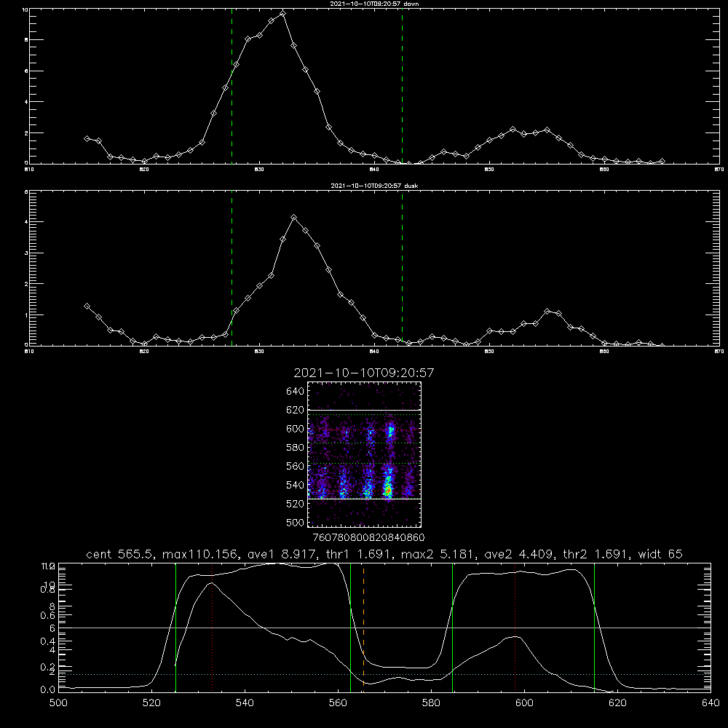Click the '560' y-axis label beside the spectrogram
728x728 pixels.
pos(296,466)
